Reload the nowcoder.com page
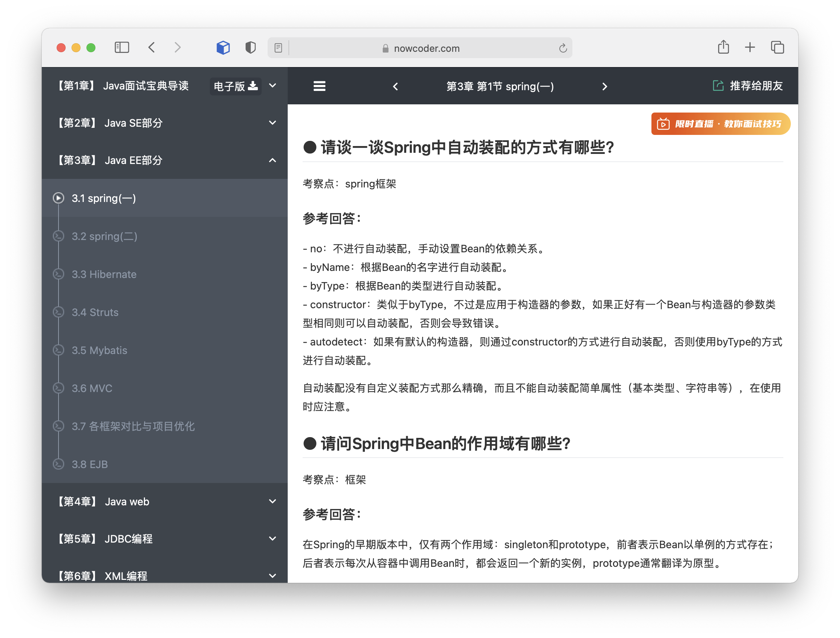840x638 pixels. point(563,48)
